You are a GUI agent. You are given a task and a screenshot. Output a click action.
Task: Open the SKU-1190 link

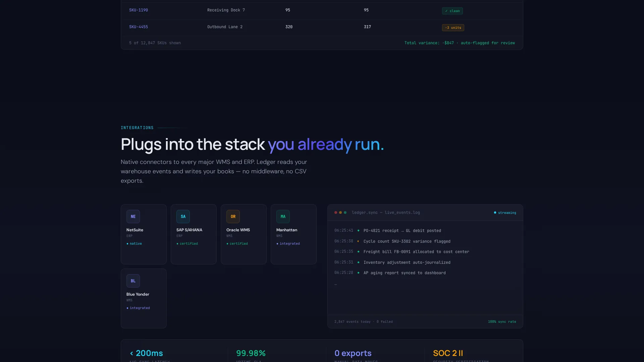tap(138, 10)
